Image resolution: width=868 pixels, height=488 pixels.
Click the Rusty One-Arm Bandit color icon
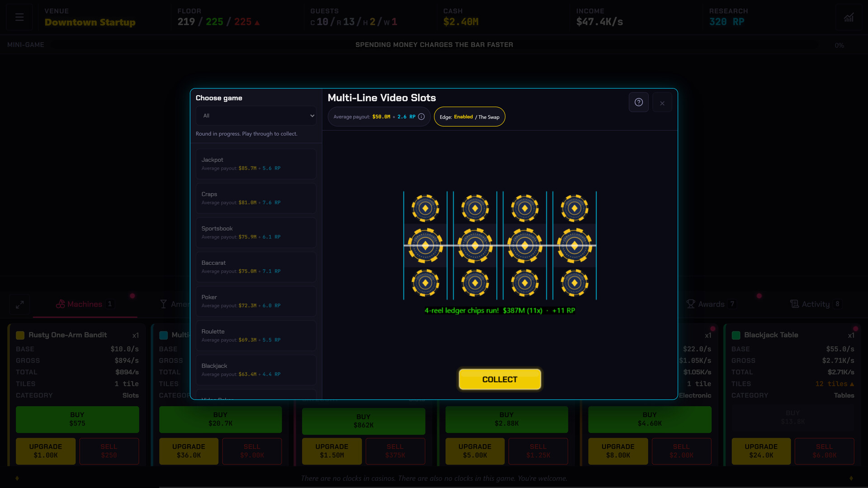(20, 335)
